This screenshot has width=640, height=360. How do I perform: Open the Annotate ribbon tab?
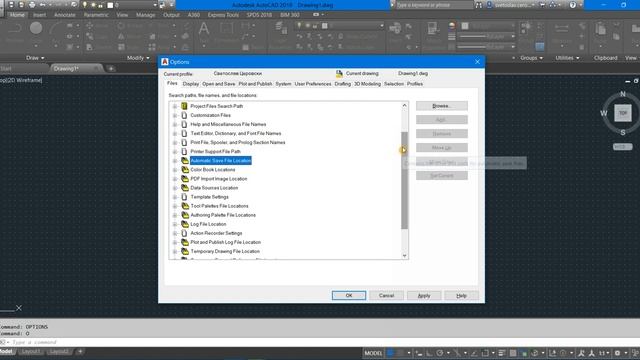tap(64, 15)
